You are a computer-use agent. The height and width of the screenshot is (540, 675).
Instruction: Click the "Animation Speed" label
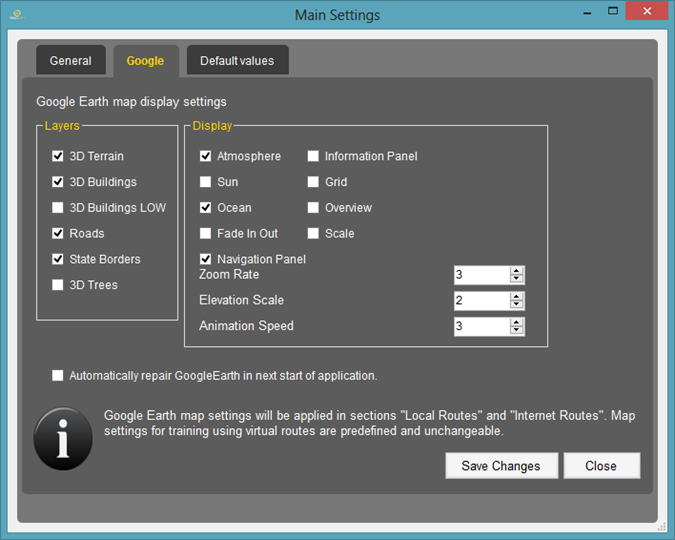click(246, 326)
